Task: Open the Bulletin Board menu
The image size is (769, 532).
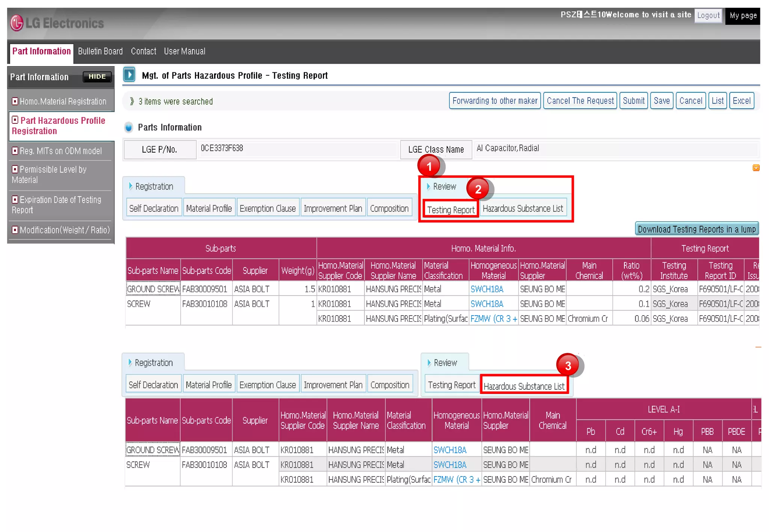Action: coord(100,51)
